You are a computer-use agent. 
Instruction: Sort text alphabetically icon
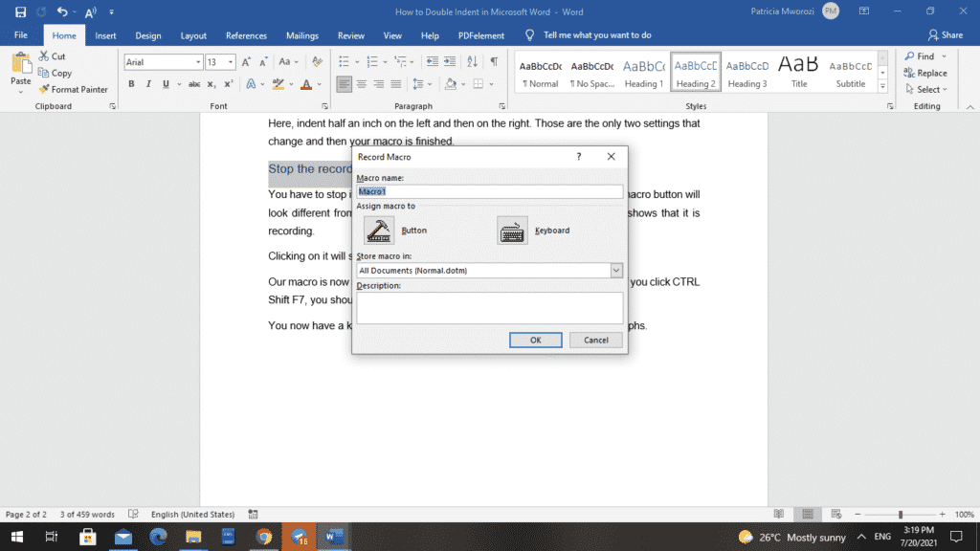point(472,61)
